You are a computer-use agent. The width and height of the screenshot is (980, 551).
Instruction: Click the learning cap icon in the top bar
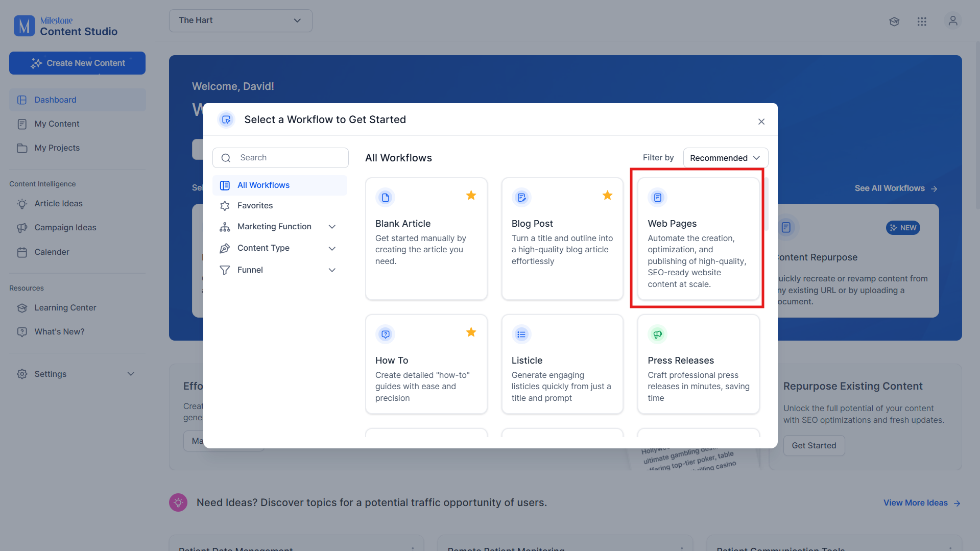pyautogui.click(x=894, y=21)
